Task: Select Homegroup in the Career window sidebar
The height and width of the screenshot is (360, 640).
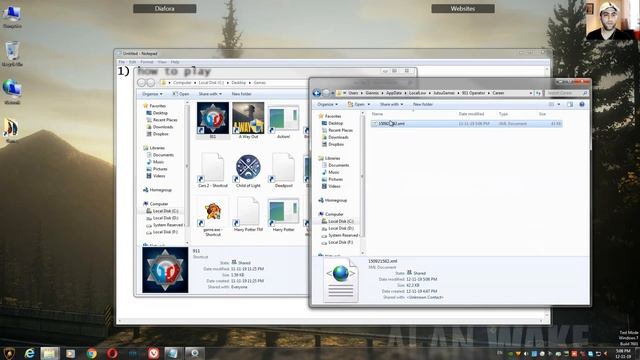Action: click(x=336, y=200)
